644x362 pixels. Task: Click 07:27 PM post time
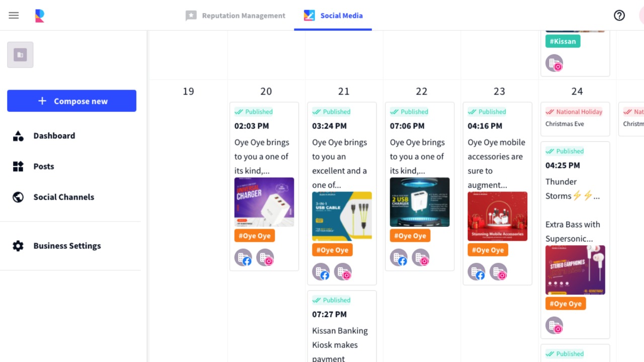(x=330, y=314)
